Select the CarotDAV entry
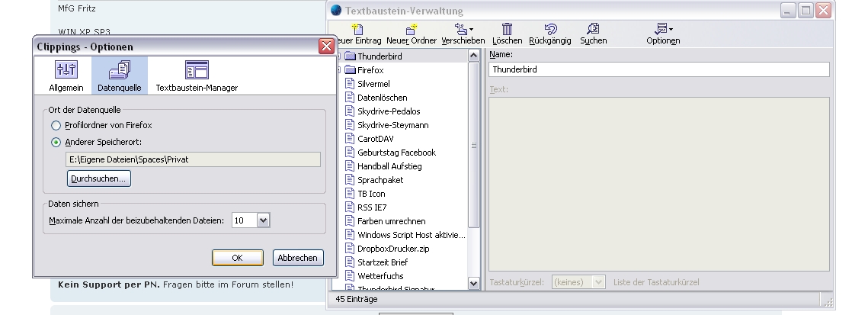Screen dimensions: 868x315 click(x=376, y=139)
